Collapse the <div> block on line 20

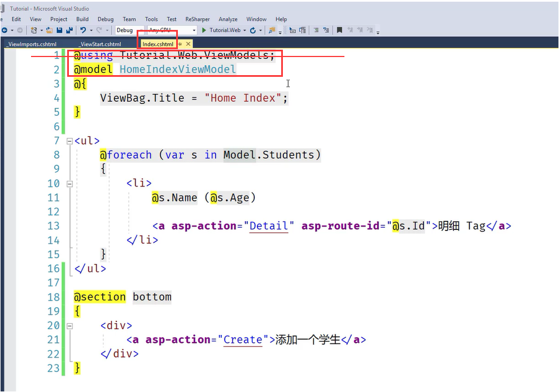(69, 326)
